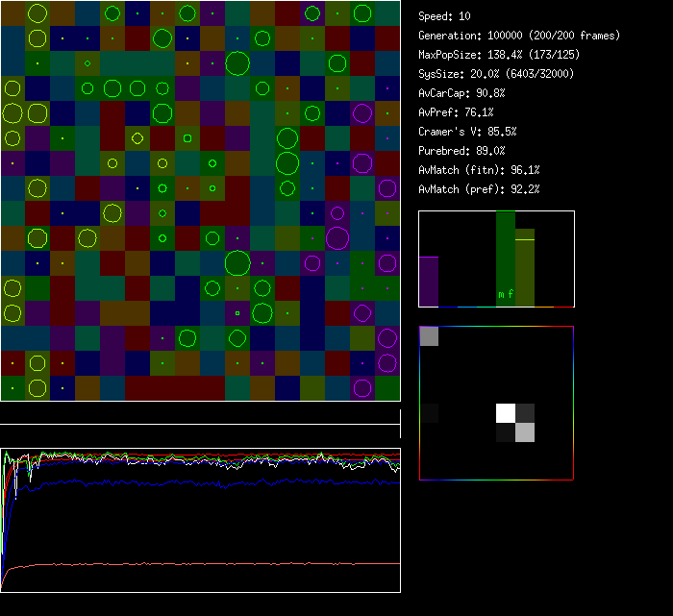The image size is (673, 616).
Task: Click the "Speed: 10" readout
Action: 445,16
